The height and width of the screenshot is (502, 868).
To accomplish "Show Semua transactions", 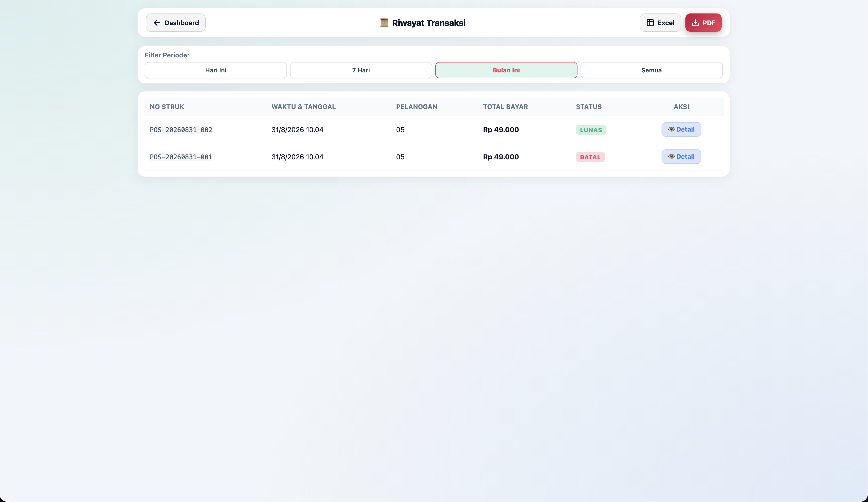I will point(651,70).
